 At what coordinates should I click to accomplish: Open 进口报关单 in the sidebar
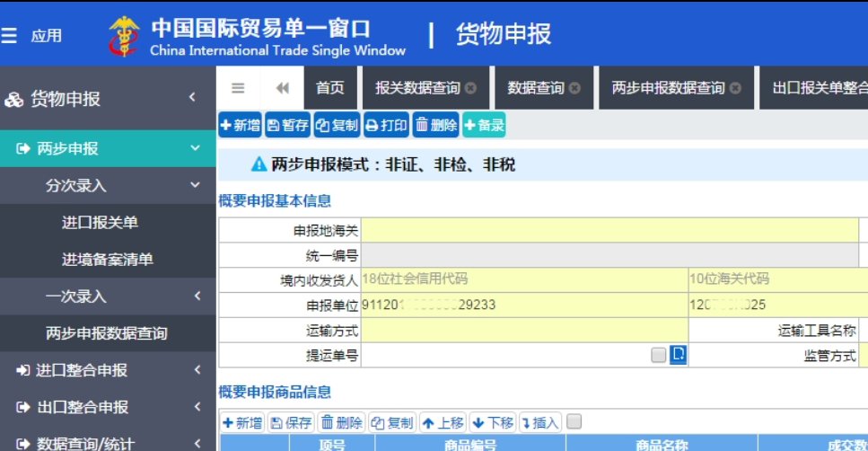point(100,223)
